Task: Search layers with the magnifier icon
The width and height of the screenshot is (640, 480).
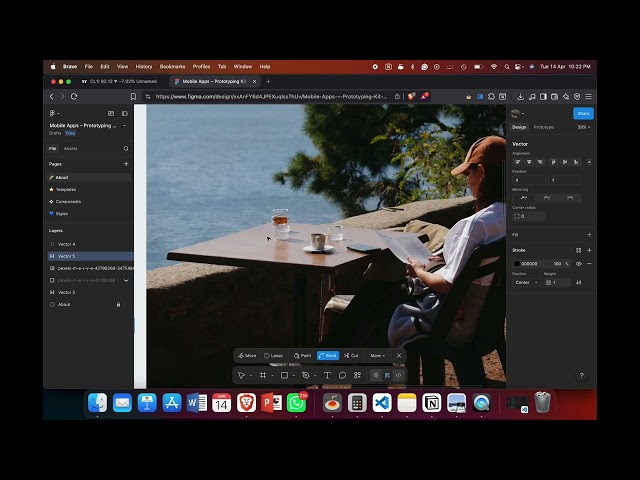Action: pos(126,149)
